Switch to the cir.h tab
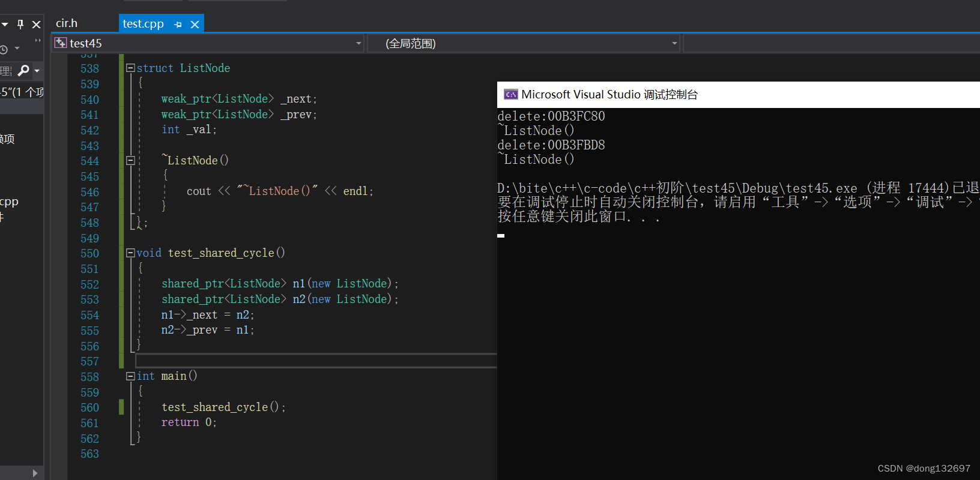Screen dimensions: 980x480 pos(67,23)
